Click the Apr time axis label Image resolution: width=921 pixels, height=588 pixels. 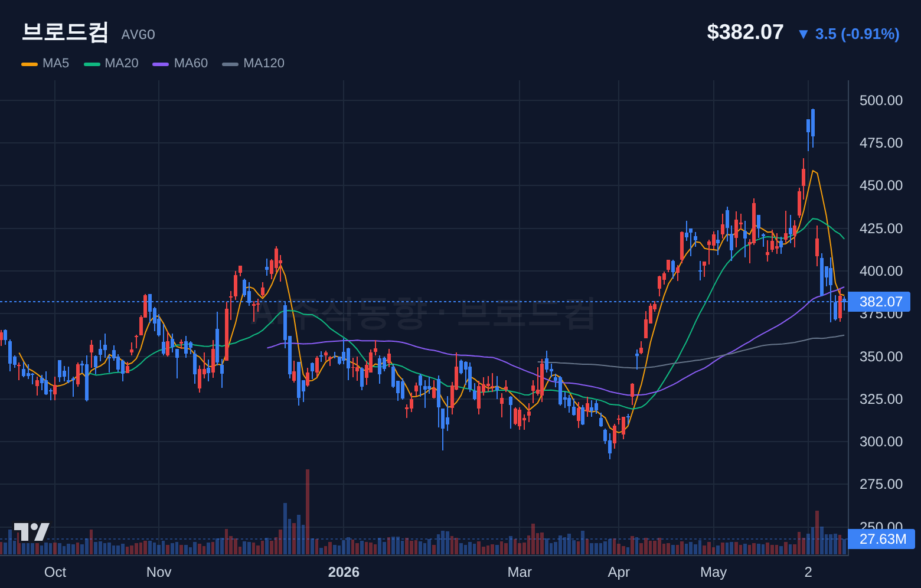pos(619,572)
